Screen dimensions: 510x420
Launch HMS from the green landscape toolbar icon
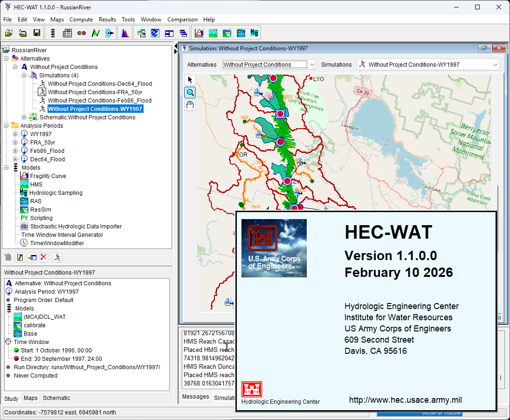(213, 33)
